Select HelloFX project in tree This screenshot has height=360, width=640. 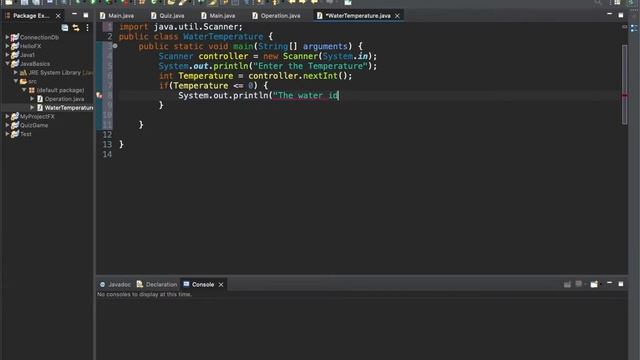(x=31, y=46)
